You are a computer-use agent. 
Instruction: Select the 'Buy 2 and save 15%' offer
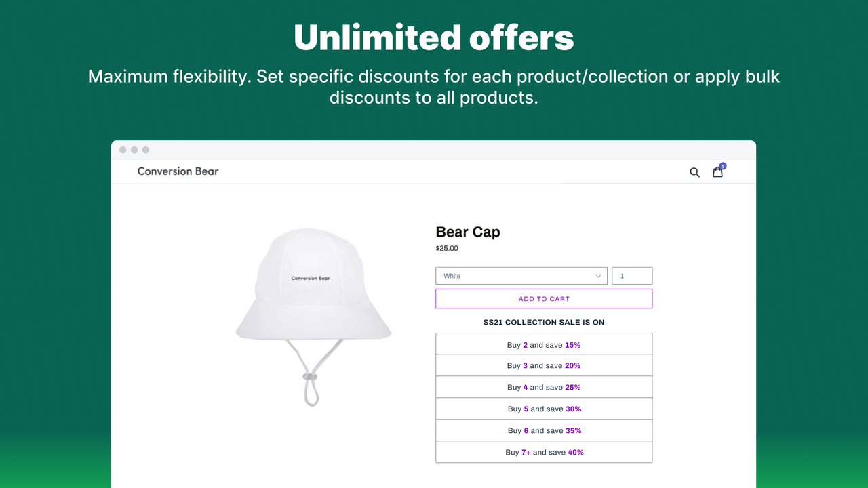click(x=544, y=344)
